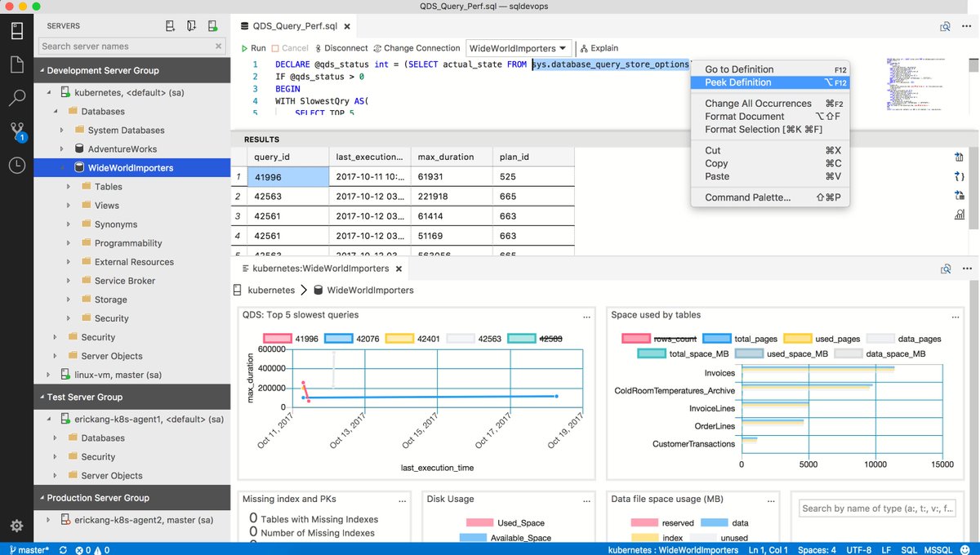The width and height of the screenshot is (980, 555).
Task: Expand the Tables folder
Action: point(69,186)
